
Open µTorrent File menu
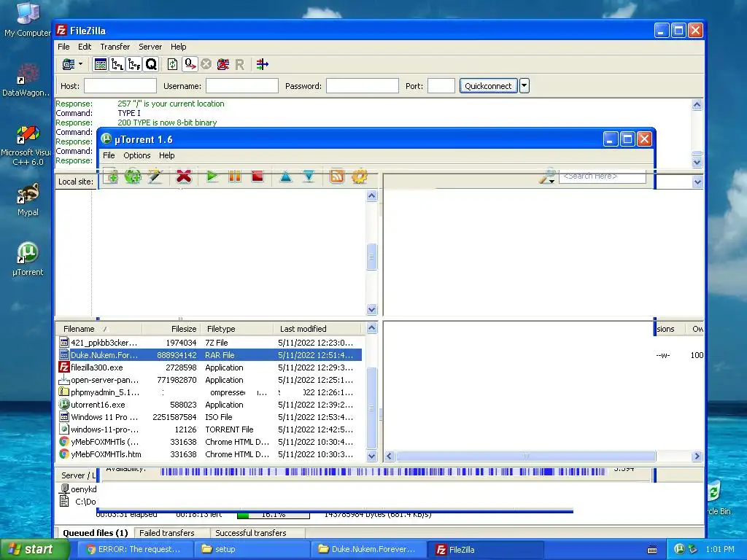click(x=109, y=155)
